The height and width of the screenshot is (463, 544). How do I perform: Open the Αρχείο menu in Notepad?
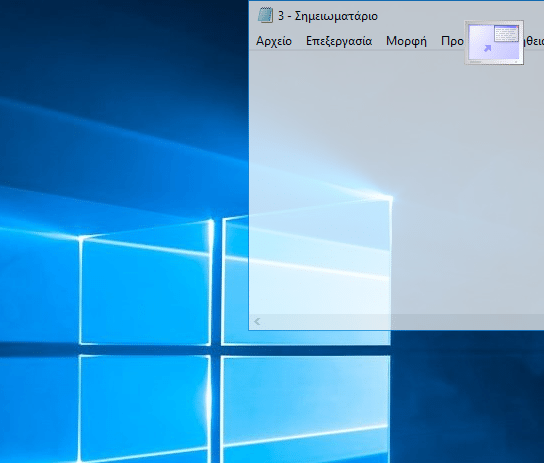(274, 41)
